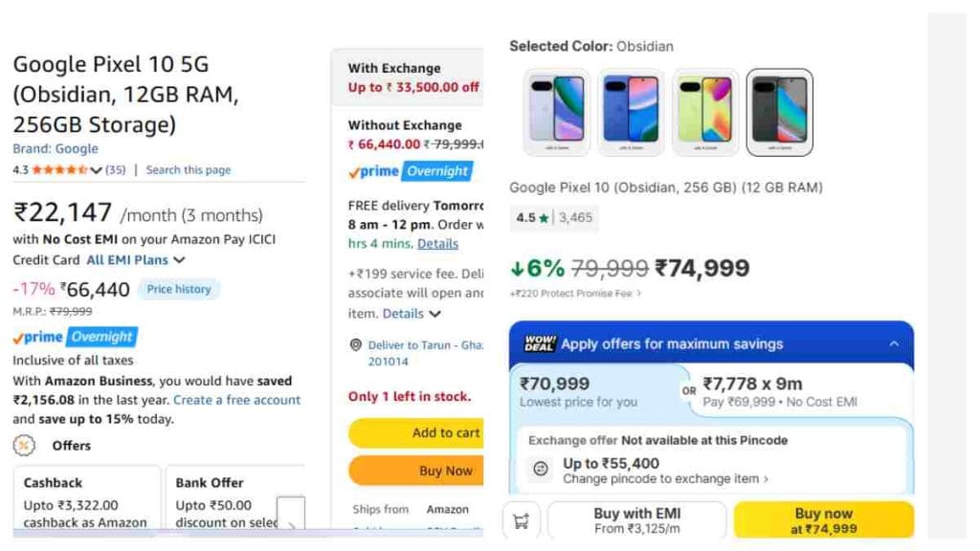This screenshot has height=551, width=980.
Task: Expand service fee Details chevron
Action: pyautogui.click(x=435, y=314)
